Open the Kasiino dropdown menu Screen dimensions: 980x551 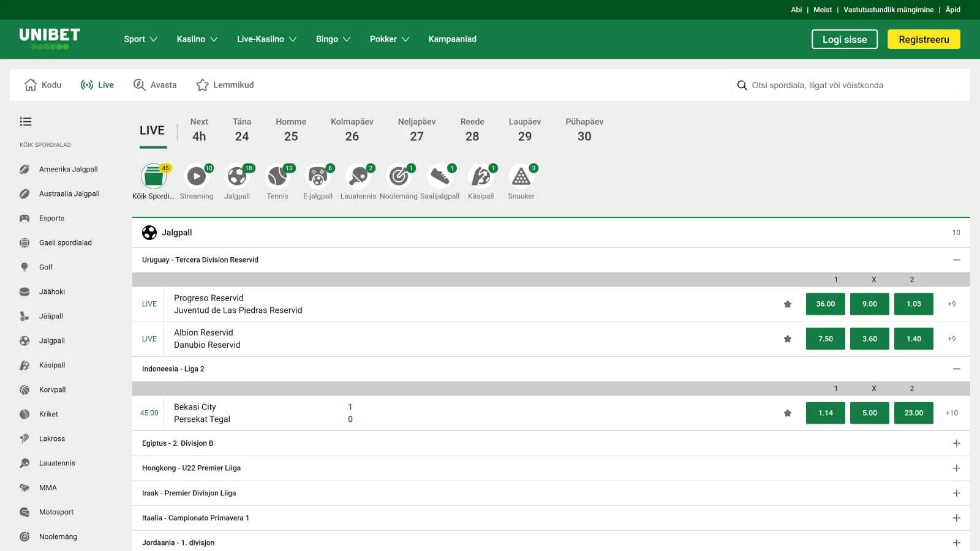(x=197, y=39)
